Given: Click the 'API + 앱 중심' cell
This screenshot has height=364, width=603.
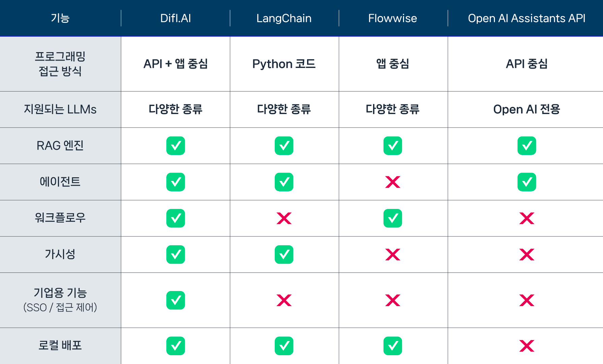Looking at the screenshot, I should pyautogui.click(x=175, y=64).
